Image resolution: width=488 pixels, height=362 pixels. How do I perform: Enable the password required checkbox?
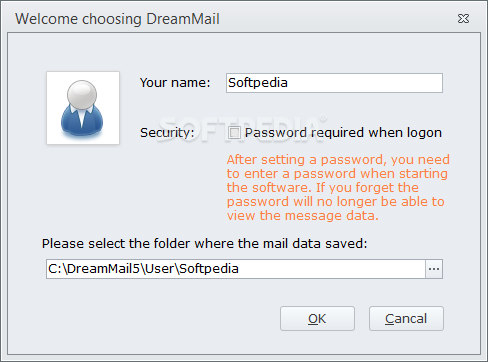[234, 133]
